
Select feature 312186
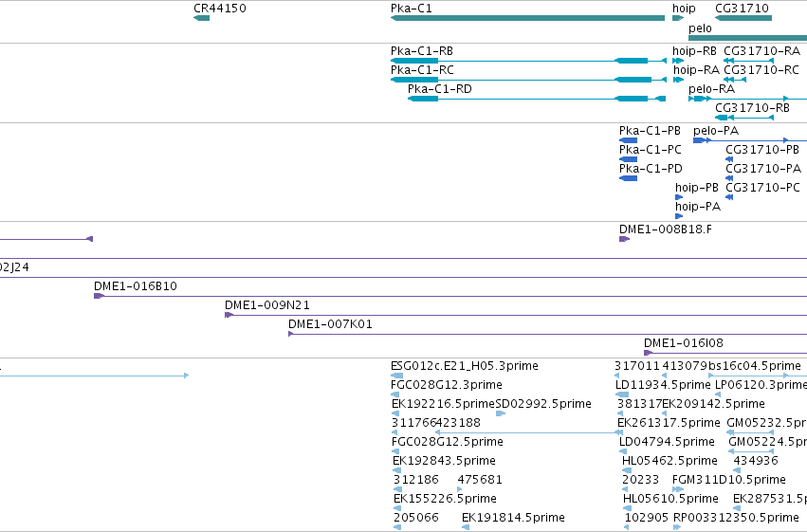[x=398, y=490]
